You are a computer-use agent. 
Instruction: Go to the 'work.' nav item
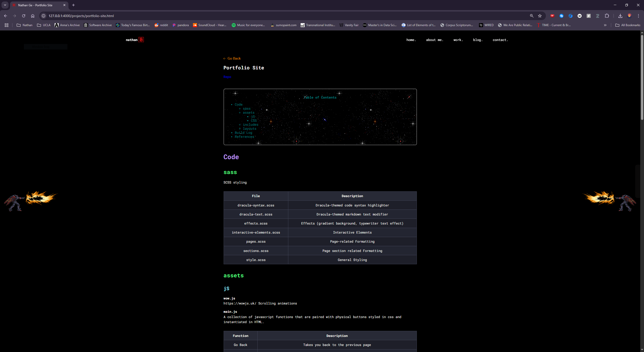(x=458, y=40)
